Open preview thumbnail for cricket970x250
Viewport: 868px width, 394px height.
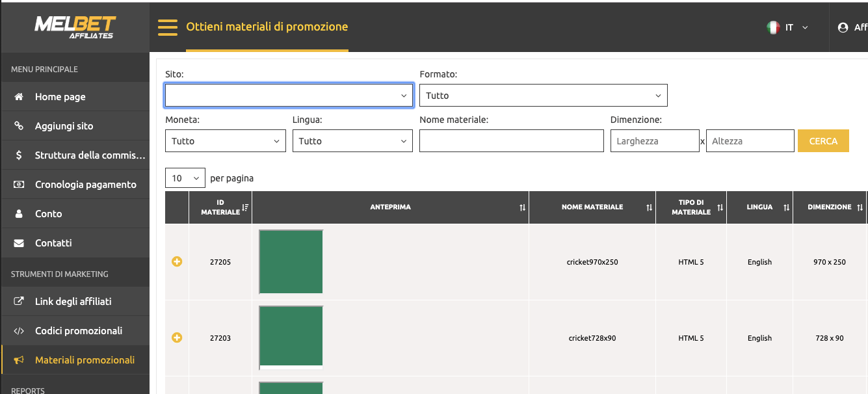tap(291, 262)
